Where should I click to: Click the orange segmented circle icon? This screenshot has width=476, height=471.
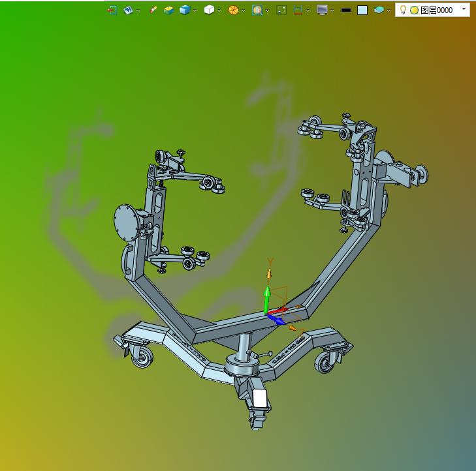coord(233,10)
